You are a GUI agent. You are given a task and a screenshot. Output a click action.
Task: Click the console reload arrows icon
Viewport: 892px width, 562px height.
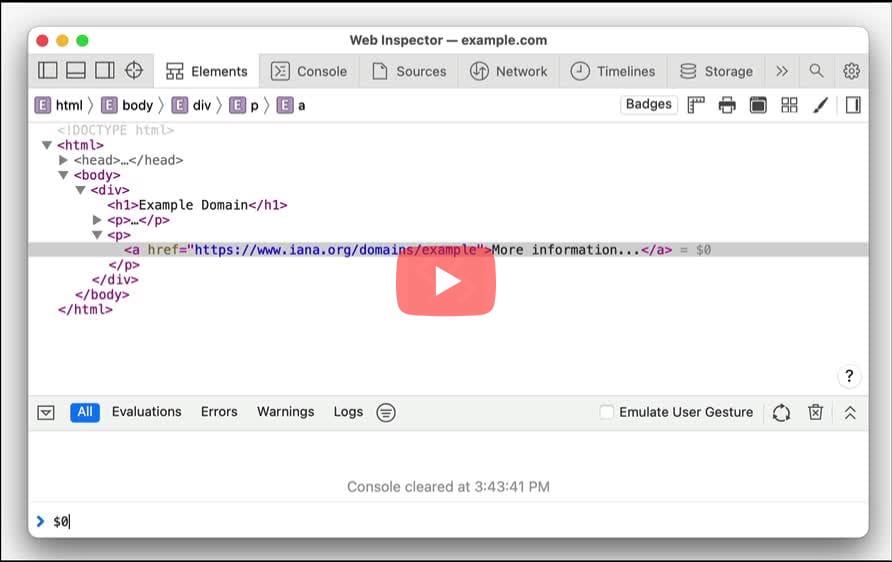coord(781,412)
